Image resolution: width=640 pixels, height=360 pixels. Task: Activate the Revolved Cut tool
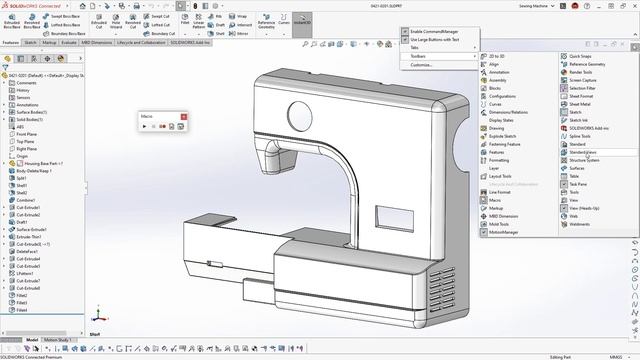pyautogui.click(x=133, y=21)
